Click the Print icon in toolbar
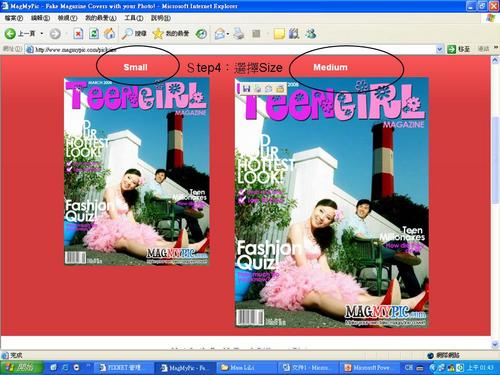 pyautogui.click(x=239, y=34)
